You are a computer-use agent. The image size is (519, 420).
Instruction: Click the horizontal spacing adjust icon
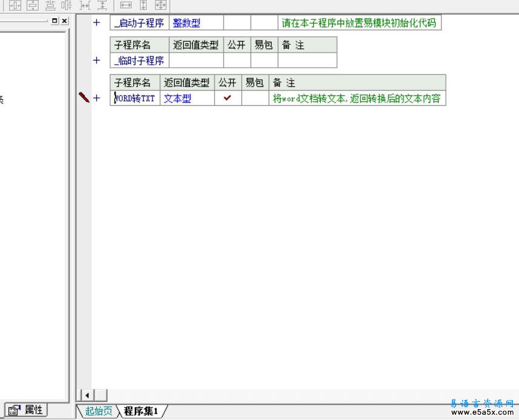click(x=85, y=5)
